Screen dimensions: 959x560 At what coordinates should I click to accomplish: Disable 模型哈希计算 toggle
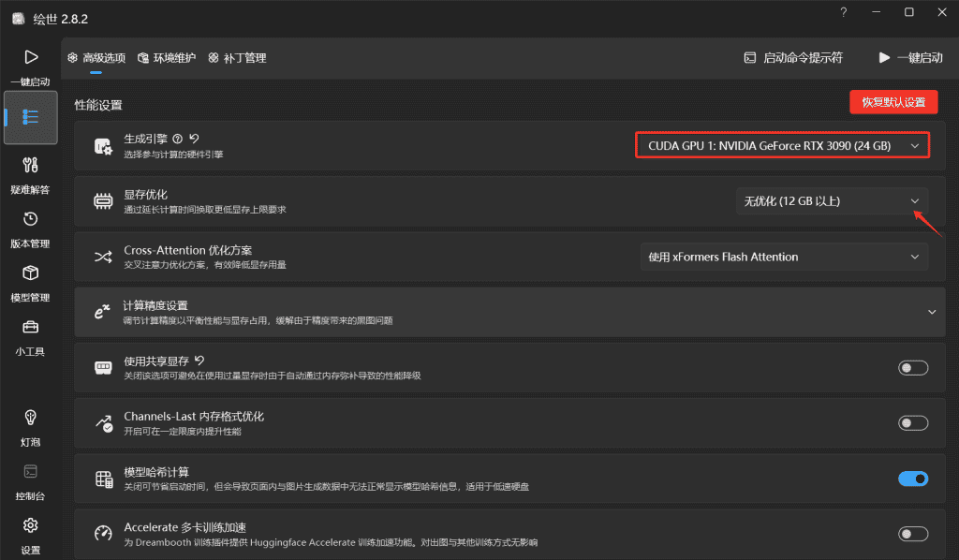pos(912,479)
